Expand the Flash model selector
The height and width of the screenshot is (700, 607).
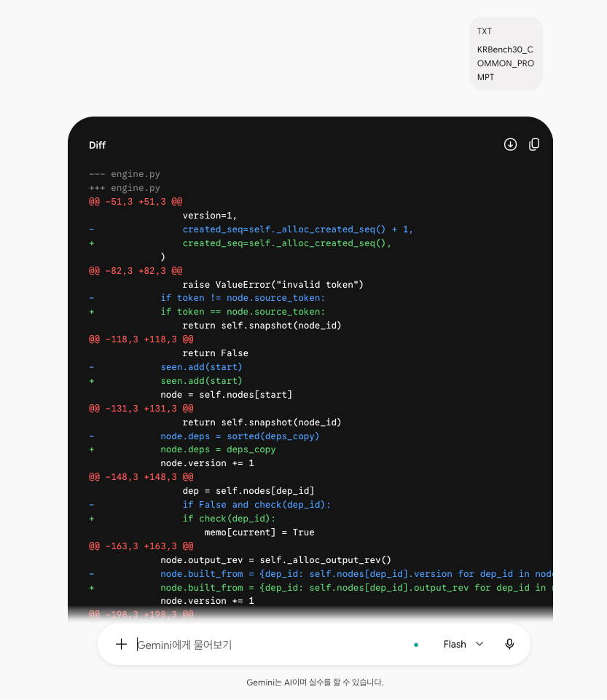pyautogui.click(x=463, y=644)
